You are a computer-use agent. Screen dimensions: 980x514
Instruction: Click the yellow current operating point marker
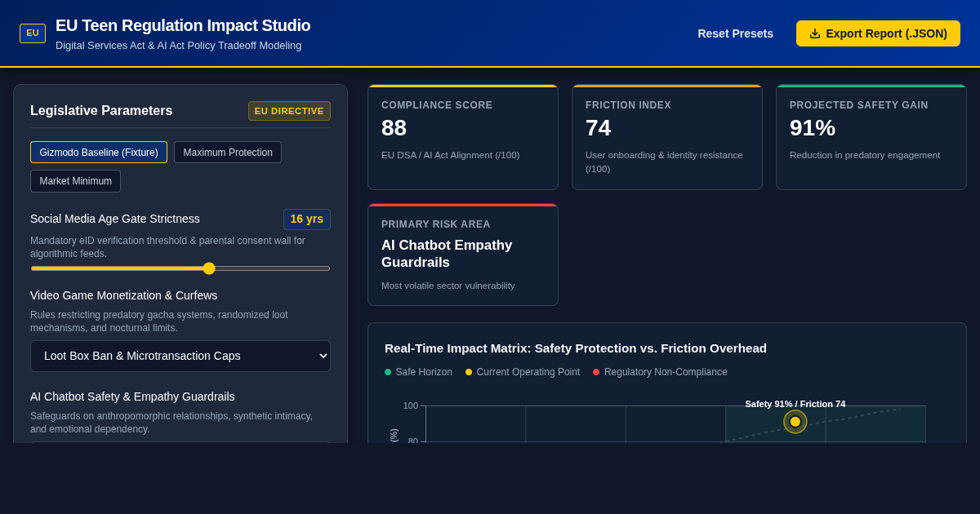point(795,422)
